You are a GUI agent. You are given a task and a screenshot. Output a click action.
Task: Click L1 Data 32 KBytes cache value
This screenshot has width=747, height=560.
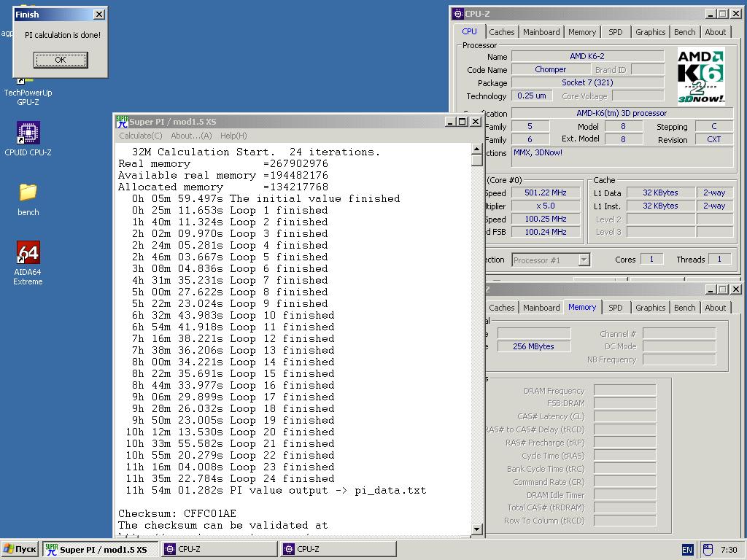(660, 192)
